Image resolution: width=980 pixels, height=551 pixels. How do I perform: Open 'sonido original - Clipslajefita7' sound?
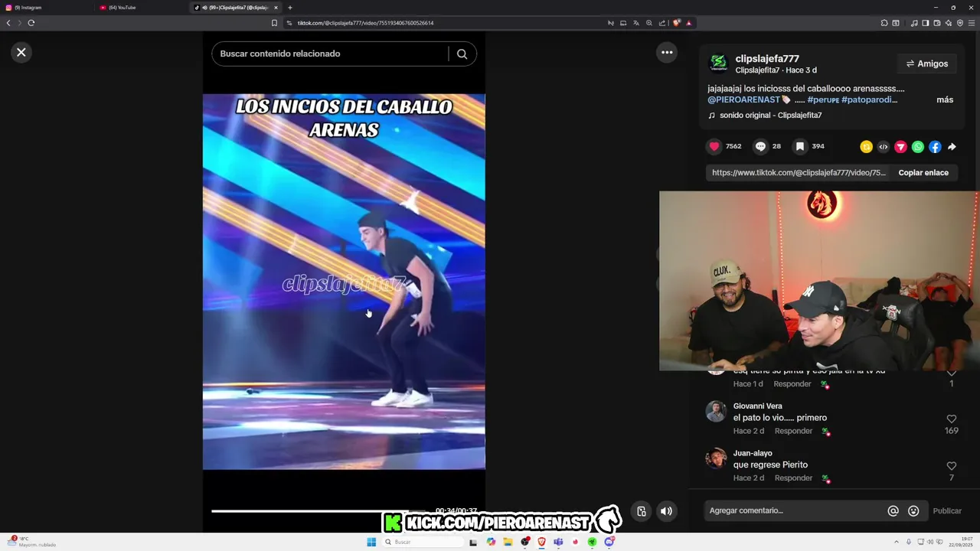(x=770, y=116)
